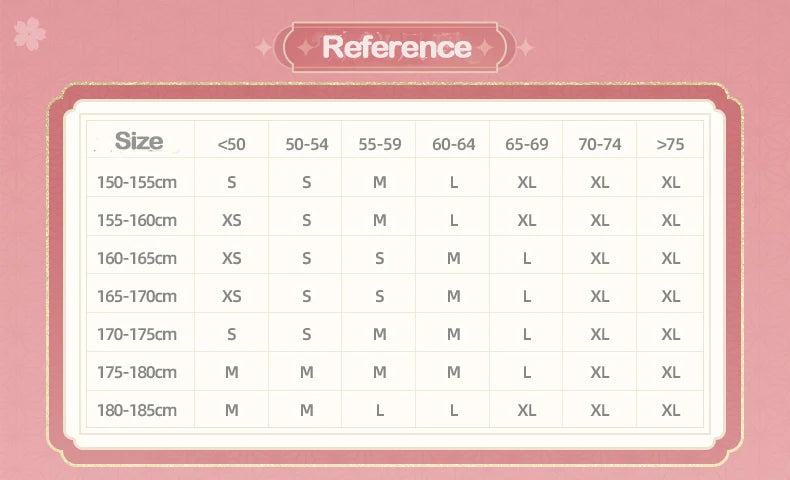Click the 175-180cm row label
This screenshot has height=480, width=790.
(137, 372)
